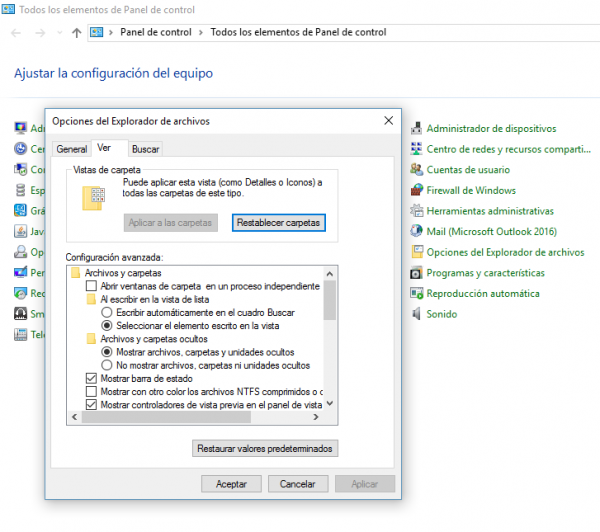Click Restaurar valores predeterminados button
This screenshot has width=600, height=532.
[x=264, y=448]
